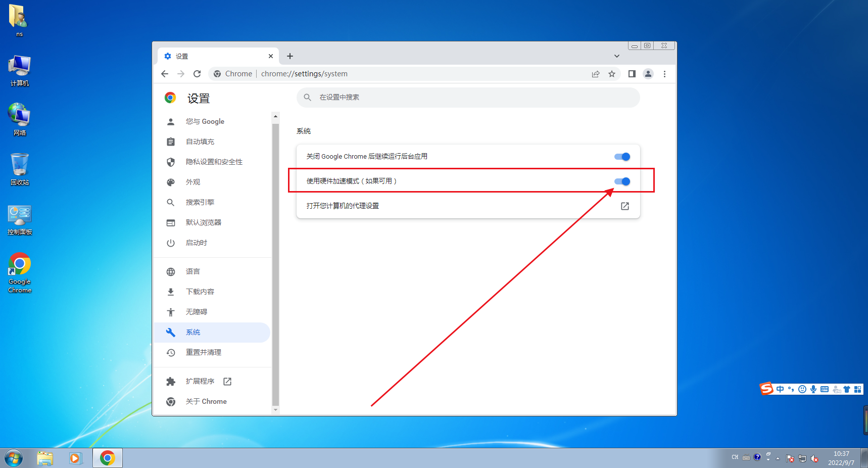Open 外观 settings section

point(213,182)
